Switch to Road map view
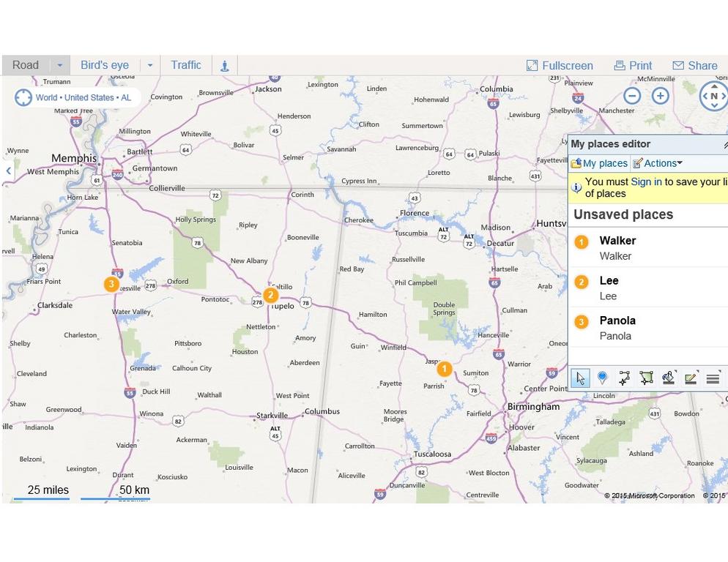Viewport: 728px width, 562px height. coord(26,65)
